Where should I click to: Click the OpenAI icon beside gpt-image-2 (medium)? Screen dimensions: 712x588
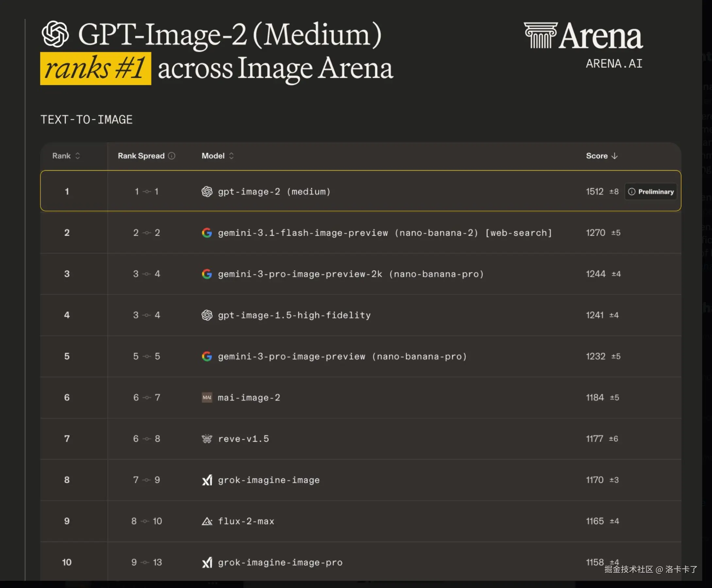(x=207, y=192)
